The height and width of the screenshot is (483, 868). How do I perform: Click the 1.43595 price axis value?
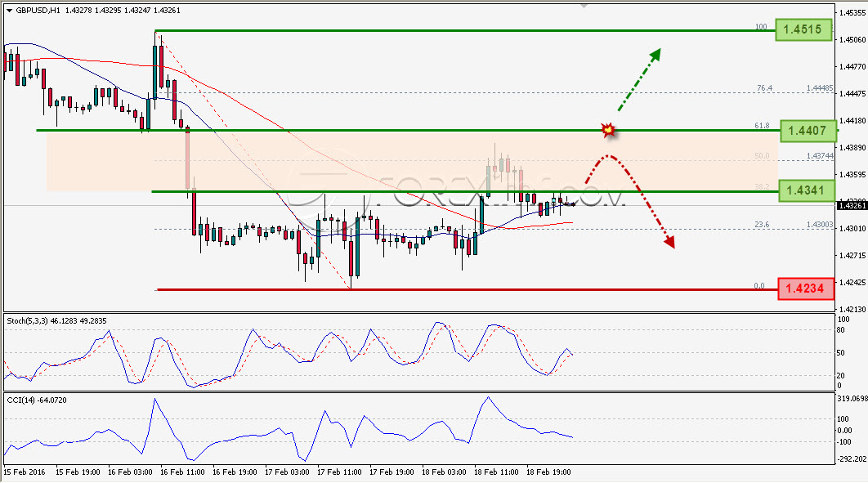tap(853, 175)
